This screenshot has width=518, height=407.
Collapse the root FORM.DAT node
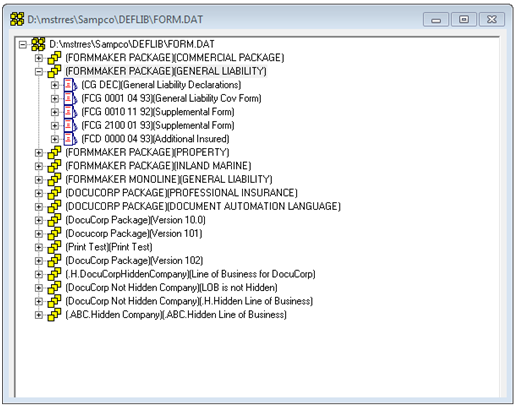23,45
